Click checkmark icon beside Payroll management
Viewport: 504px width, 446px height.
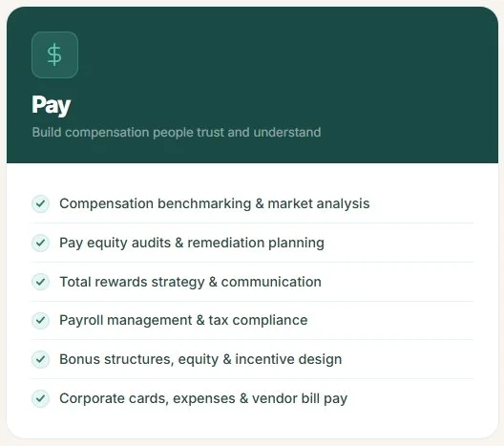[40, 320]
